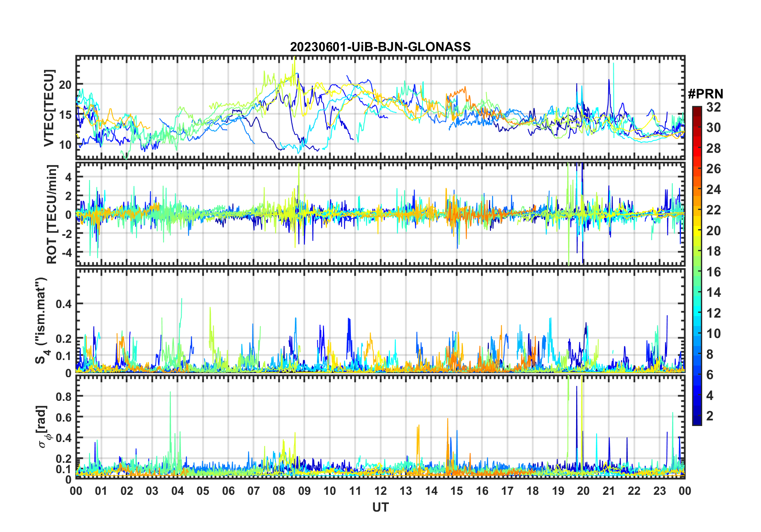Click the ROT [TECU/min] y-axis label
This screenshot has height=532, width=761.
(x=52, y=214)
